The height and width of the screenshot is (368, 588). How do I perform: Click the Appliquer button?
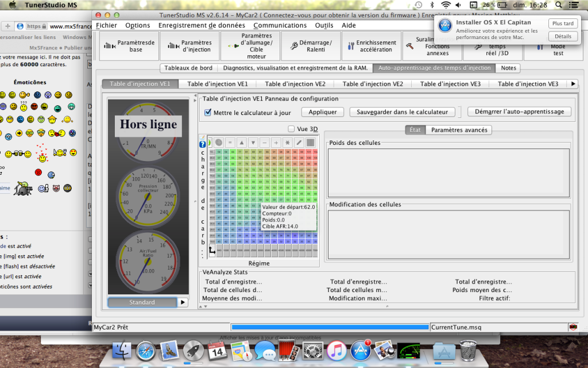(323, 112)
